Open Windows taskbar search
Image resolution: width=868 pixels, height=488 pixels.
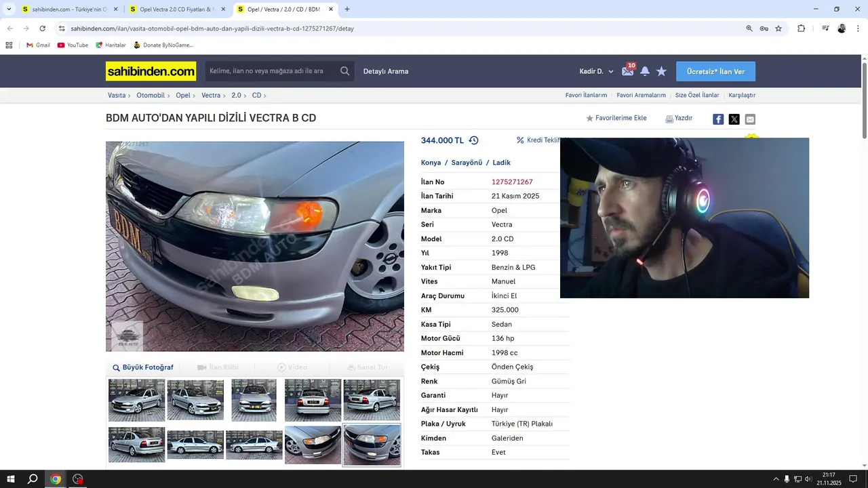point(33,479)
